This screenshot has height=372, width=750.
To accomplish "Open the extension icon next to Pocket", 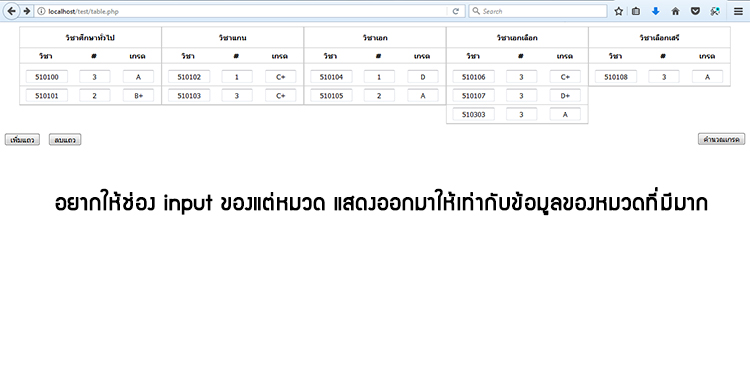I will coord(715,11).
